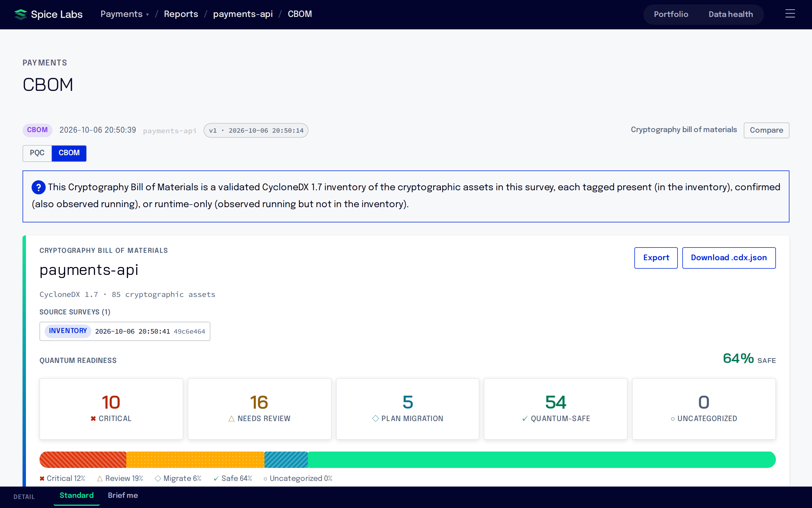Click the Uncategorized 0% legend entry

[298, 478]
